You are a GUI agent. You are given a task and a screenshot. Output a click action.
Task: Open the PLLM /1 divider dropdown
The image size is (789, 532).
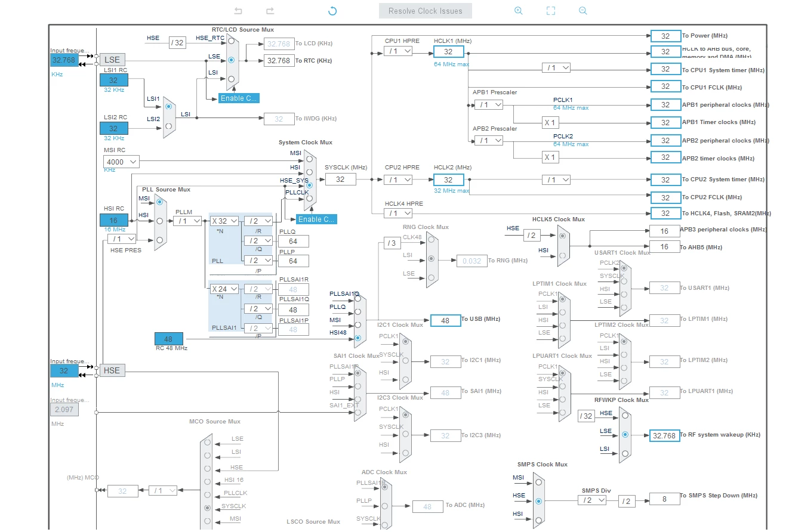[x=187, y=221]
